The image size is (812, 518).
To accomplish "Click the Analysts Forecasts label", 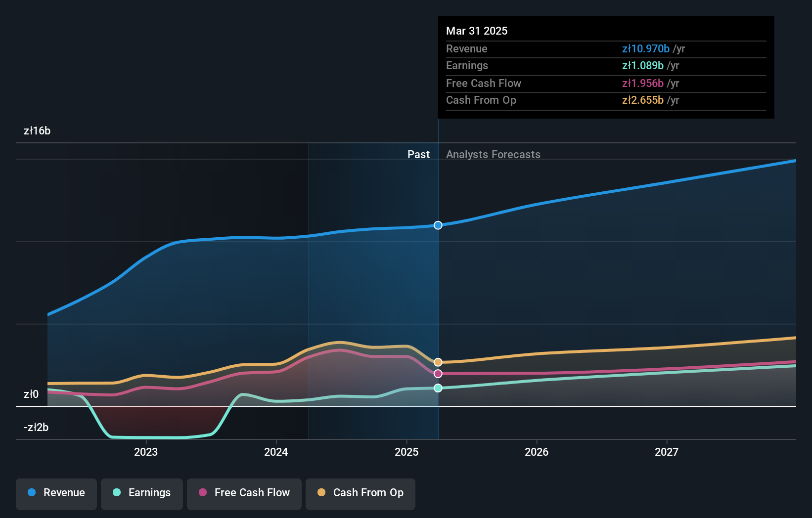I will [x=493, y=155].
